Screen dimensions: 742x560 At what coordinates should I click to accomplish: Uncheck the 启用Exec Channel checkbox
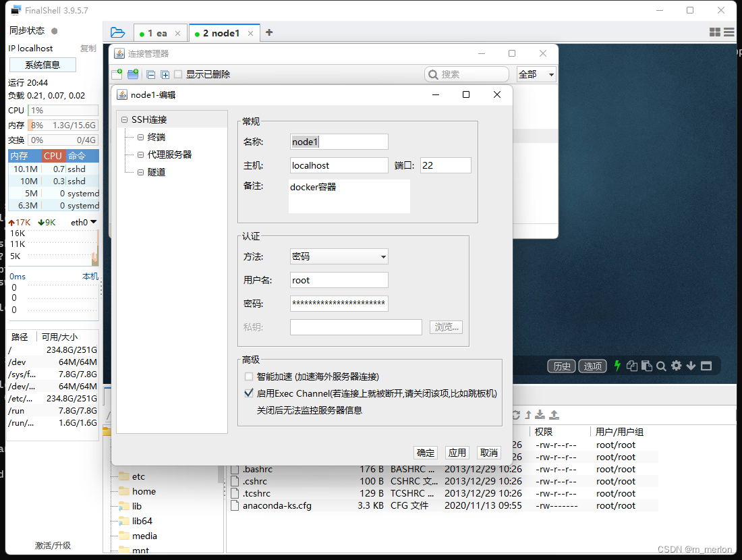pyautogui.click(x=248, y=393)
